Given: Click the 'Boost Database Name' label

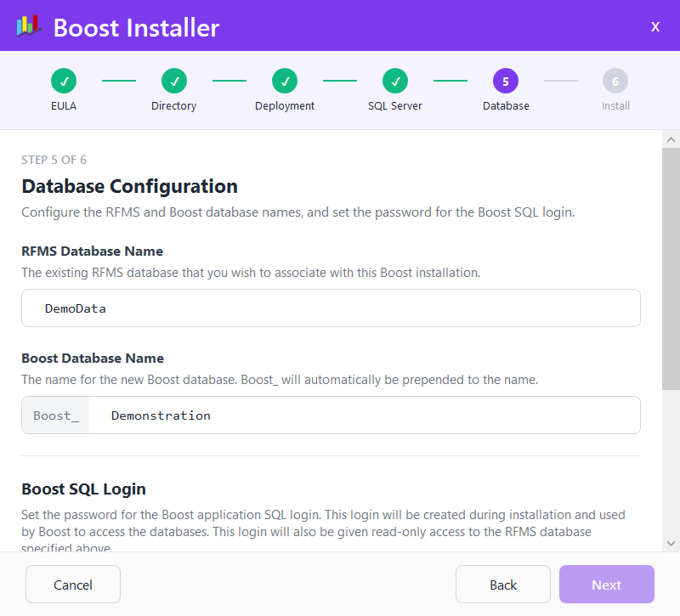Looking at the screenshot, I should coord(93,358).
